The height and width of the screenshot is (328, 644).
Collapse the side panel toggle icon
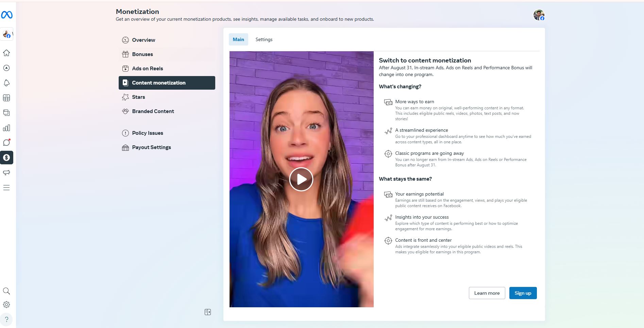[x=208, y=312]
